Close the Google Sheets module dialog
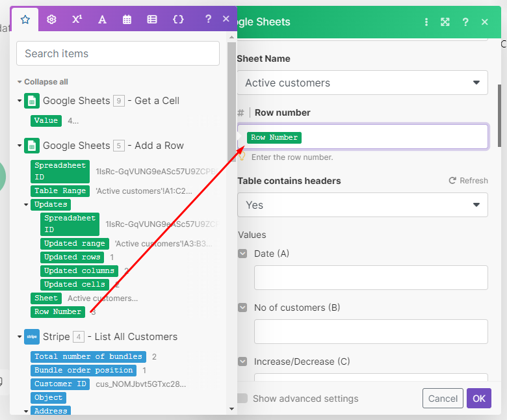 (484, 22)
